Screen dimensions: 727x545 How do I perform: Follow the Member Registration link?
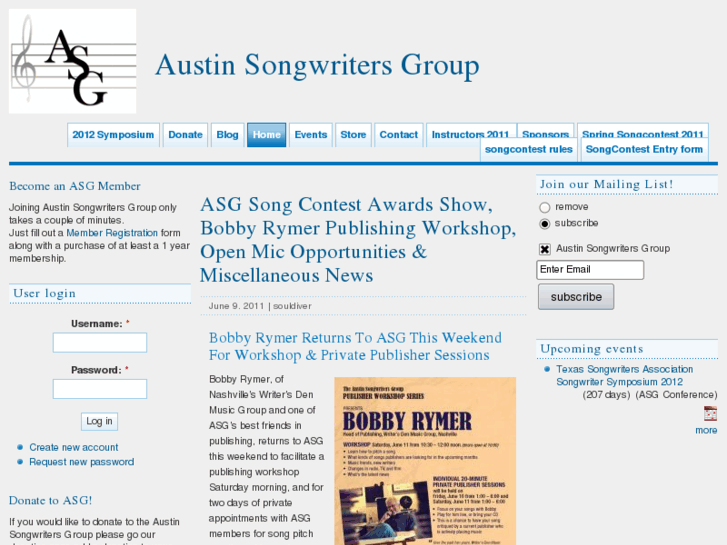tap(112, 233)
